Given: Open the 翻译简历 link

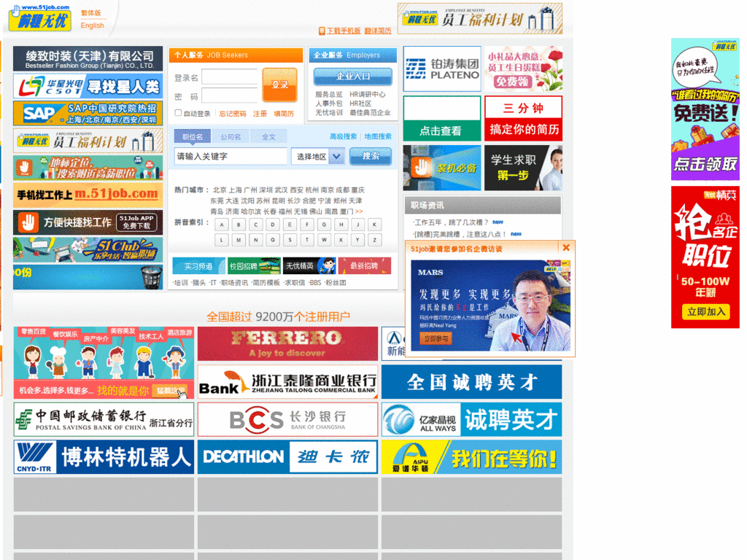Looking at the screenshot, I should 378,31.
